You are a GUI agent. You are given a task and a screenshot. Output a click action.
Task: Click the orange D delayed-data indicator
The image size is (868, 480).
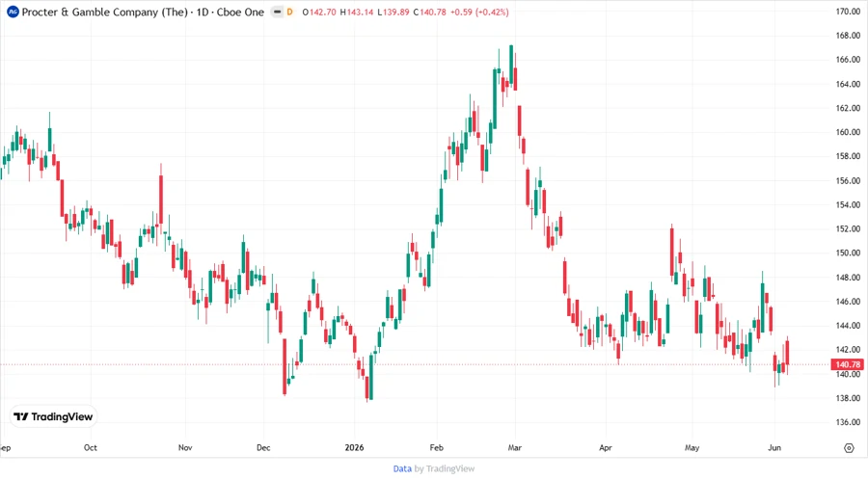pos(289,13)
